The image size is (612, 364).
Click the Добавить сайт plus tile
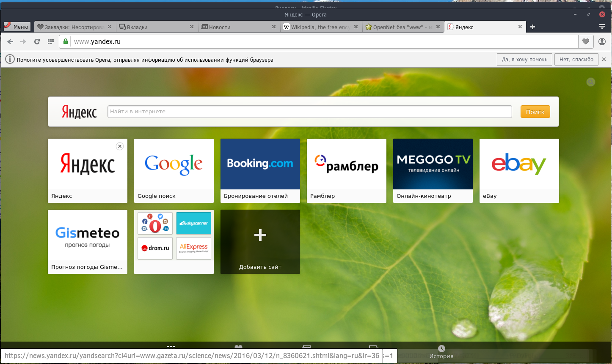tap(260, 242)
